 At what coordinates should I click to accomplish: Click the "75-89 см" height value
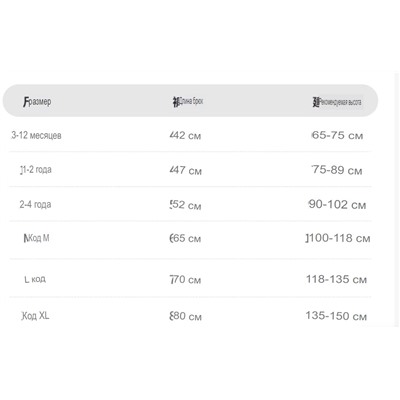[337, 170]
